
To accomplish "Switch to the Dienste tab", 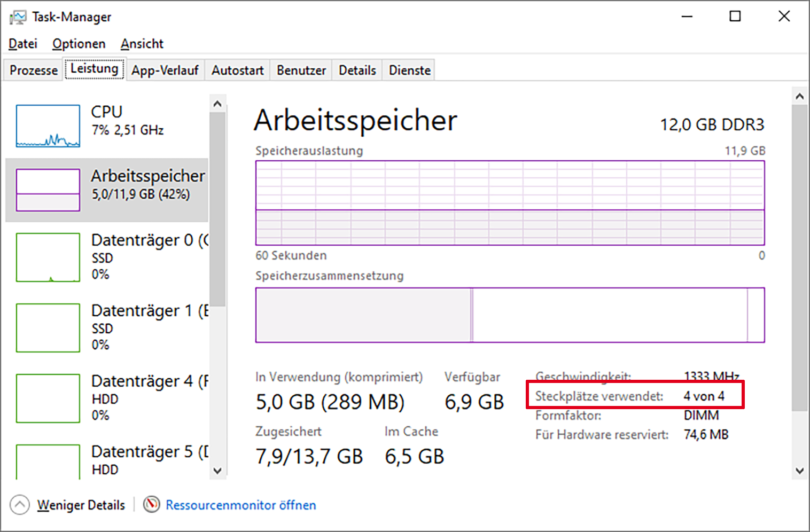I will [x=409, y=71].
